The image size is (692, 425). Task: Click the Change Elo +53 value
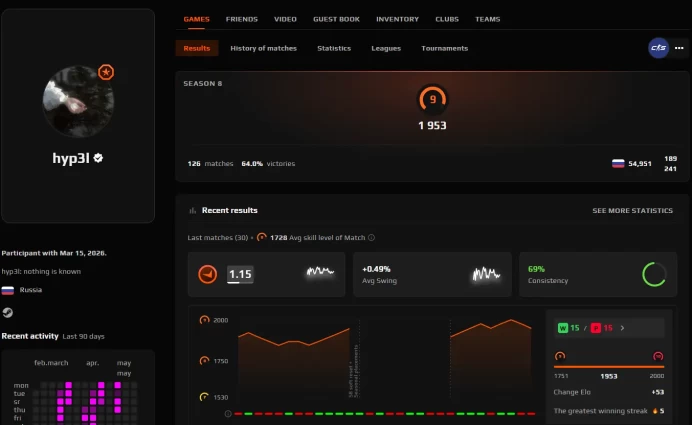click(658, 392)
